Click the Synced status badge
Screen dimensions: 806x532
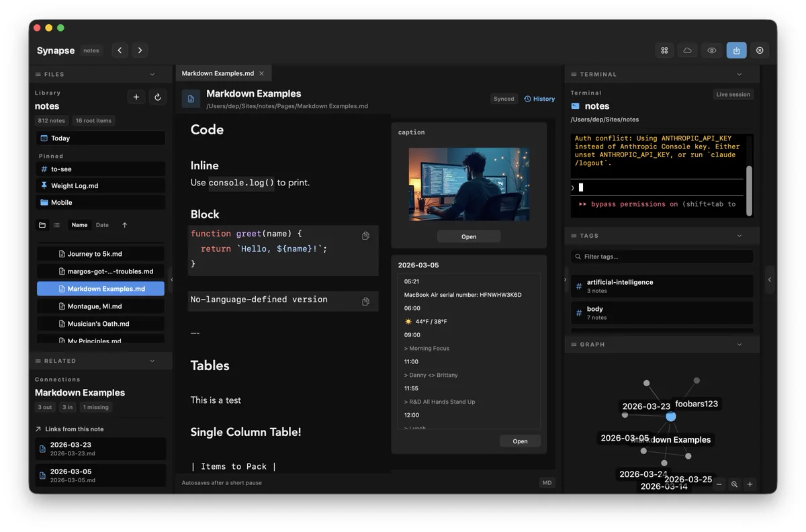coord(504,99)
